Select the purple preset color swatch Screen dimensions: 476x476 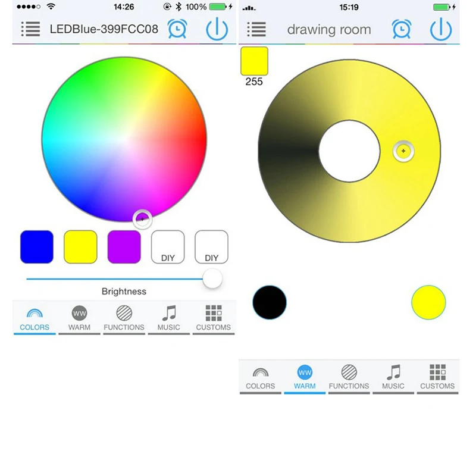tap(124, 247)
